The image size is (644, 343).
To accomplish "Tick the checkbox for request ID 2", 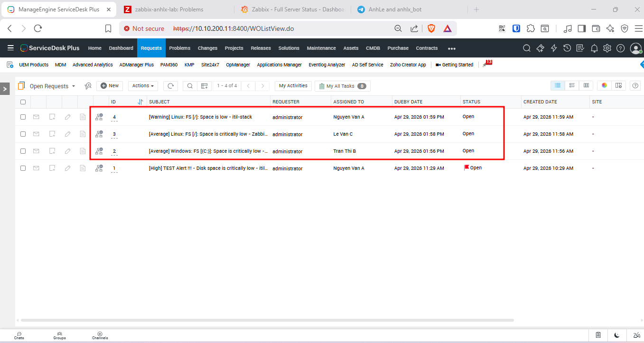I will (x=23, y=151).
